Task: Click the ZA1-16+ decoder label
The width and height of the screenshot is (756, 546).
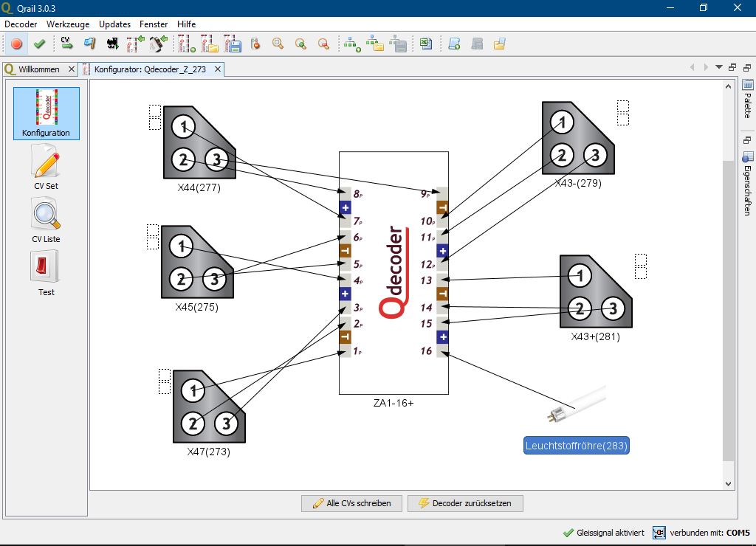Action: 394,403
